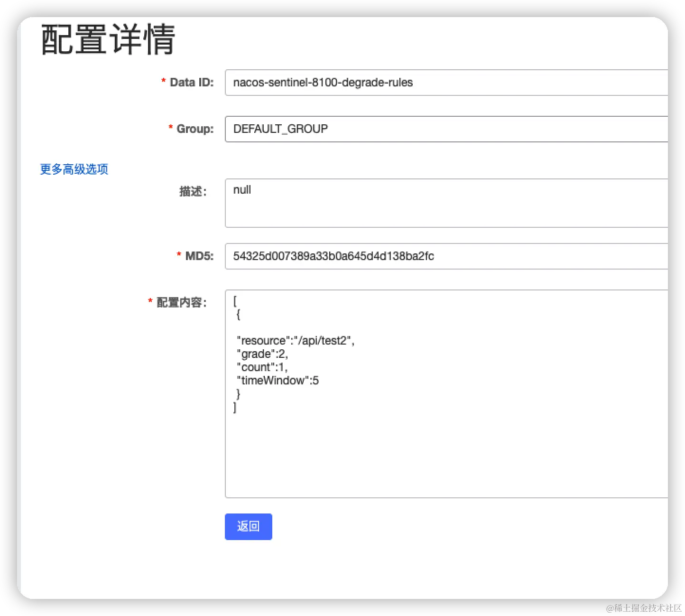Click the timeWindow:5 line in the config
This screenshot has width=685, height=616.
(277, 380)
